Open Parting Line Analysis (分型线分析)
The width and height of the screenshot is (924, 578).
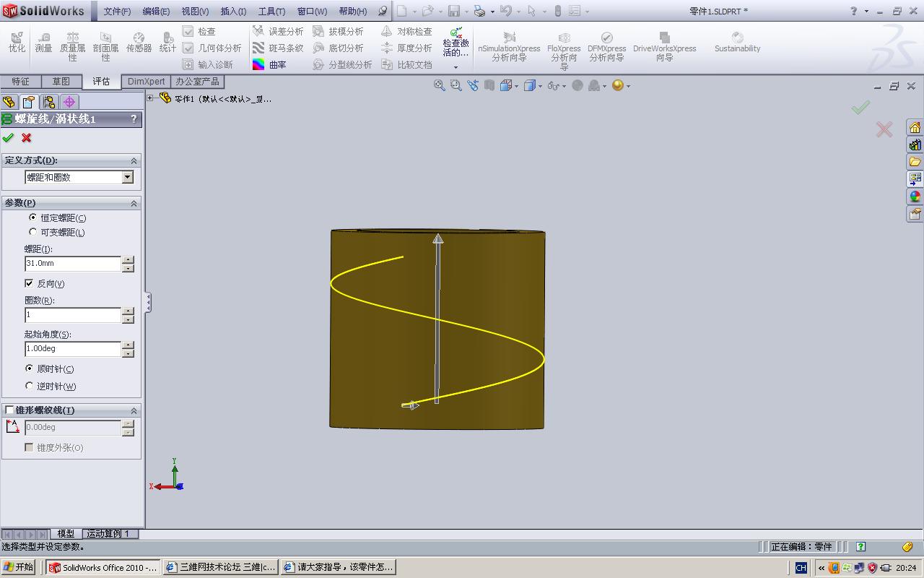[x=342, y=65]
